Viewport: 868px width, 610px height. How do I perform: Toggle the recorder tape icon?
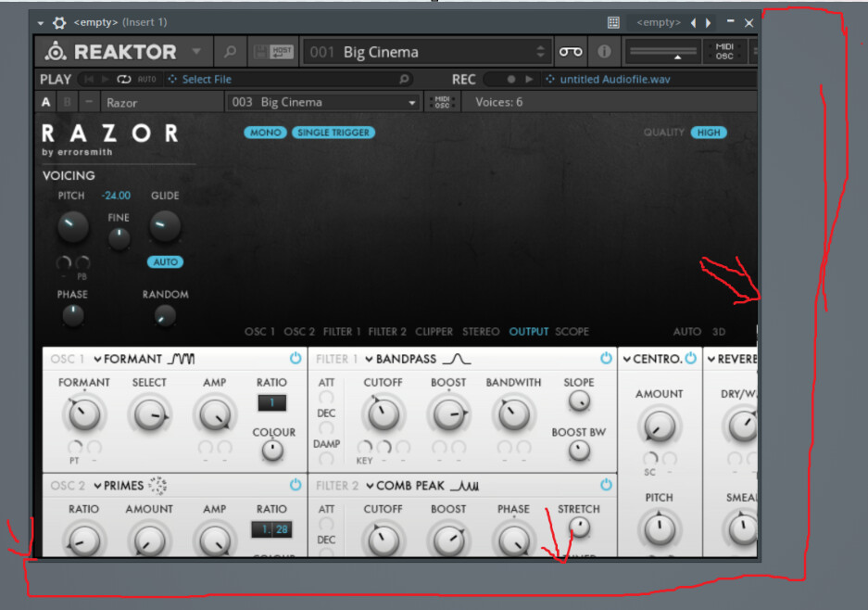(571, 52)
